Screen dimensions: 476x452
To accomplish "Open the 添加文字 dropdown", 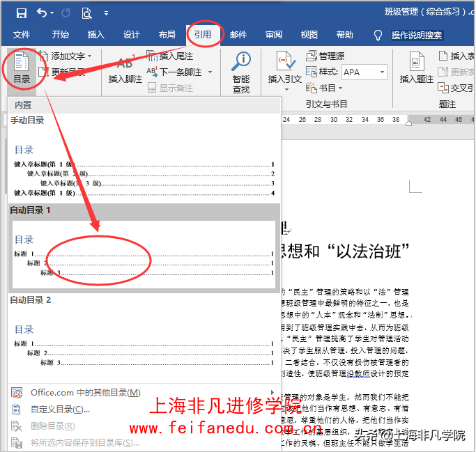I will 66,56.
